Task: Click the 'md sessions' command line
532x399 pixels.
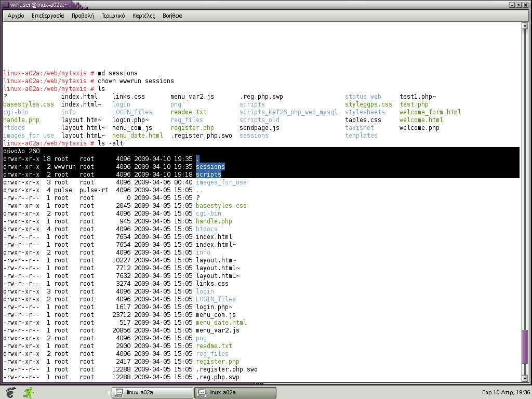Action: click(118, 73)
